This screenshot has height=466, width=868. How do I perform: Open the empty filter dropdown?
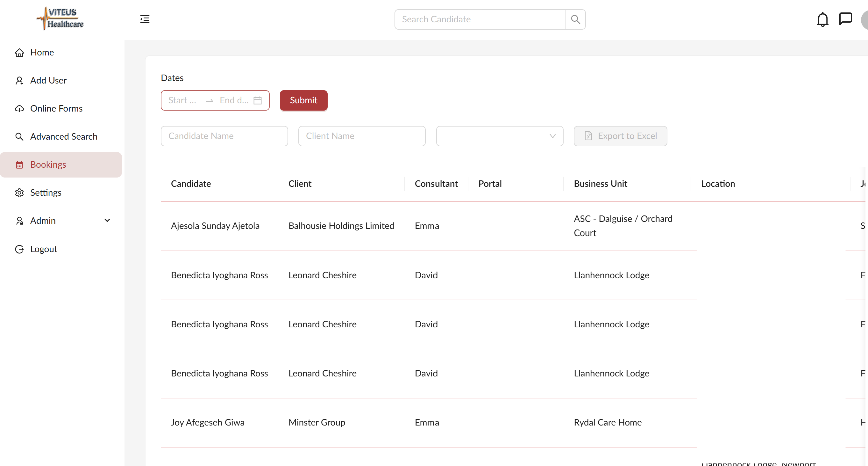tap(499, 136)
